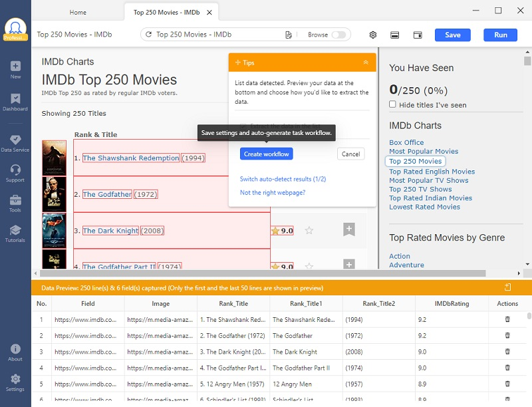532x407 pixels.
Task: Collapse the Tips panel
Action: 366,63
